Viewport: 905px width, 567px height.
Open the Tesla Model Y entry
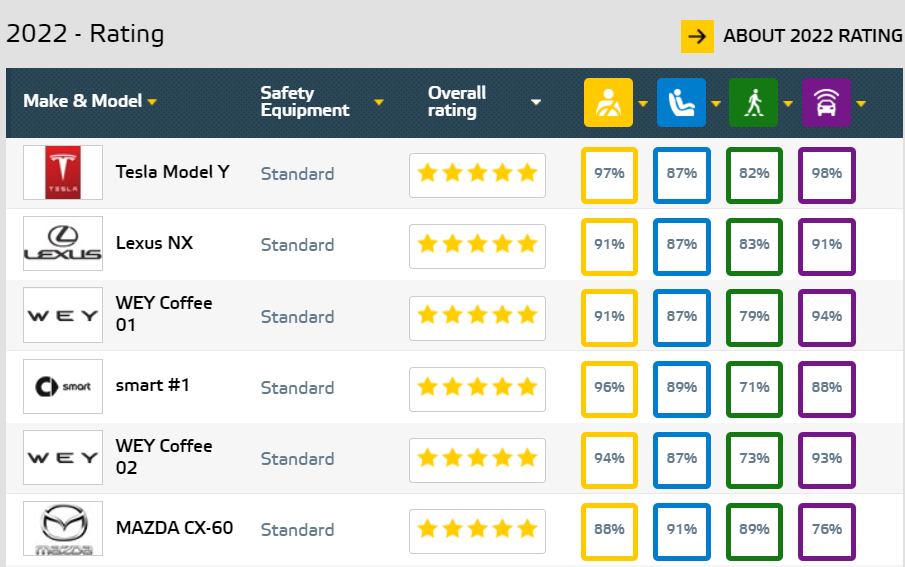(172, 172)
